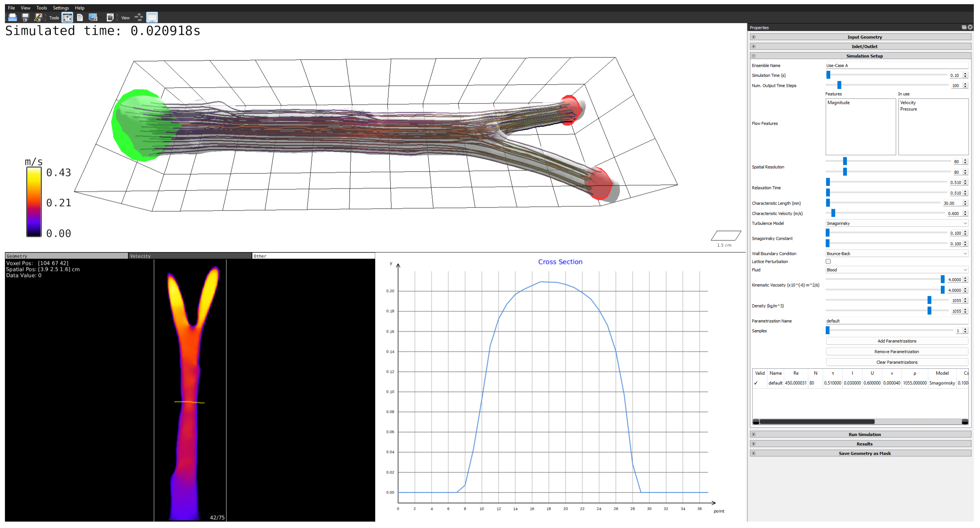
Task: Switch to the Other tab
Action: coord(313,256)
